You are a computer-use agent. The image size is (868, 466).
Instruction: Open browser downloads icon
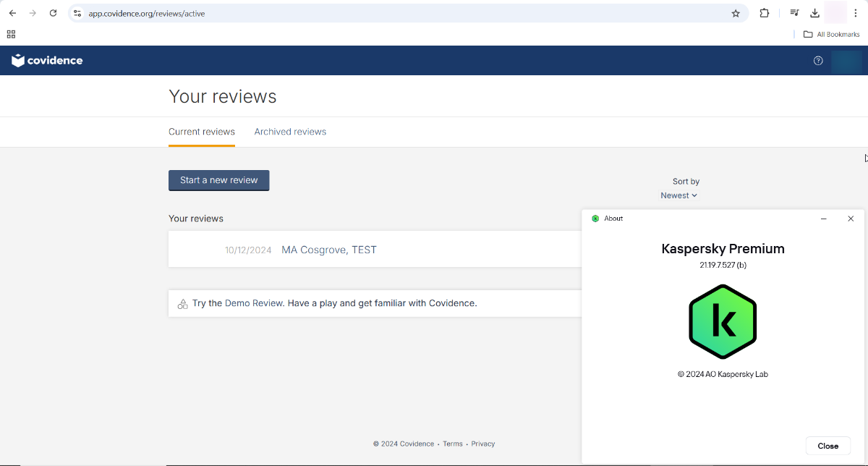(814, 13)
